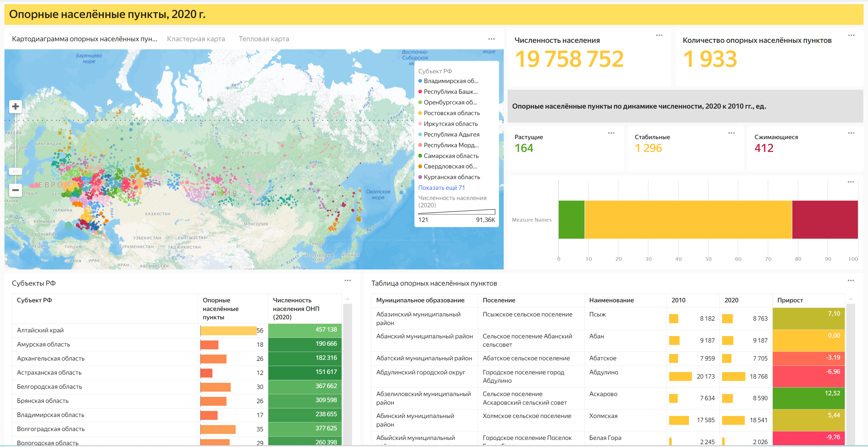Click Холмская name cell
Image resolution: width=868 pixels, height=447 pixels.
click(625, 420)
